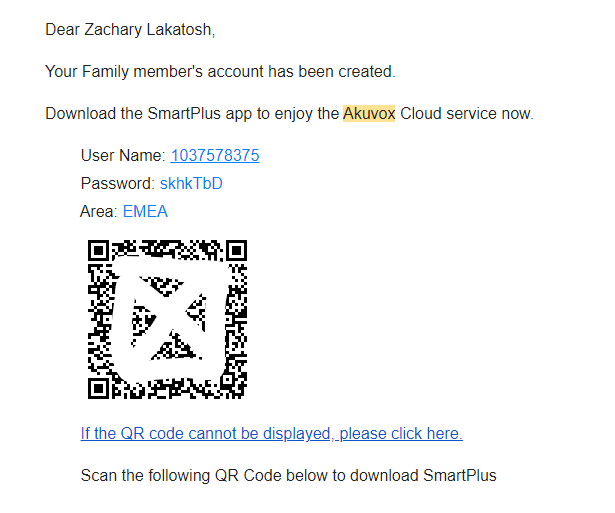Screen dimensions: 615x513
Task: Click the QR code's bottom-left finder square
Action: coord(98,389)
